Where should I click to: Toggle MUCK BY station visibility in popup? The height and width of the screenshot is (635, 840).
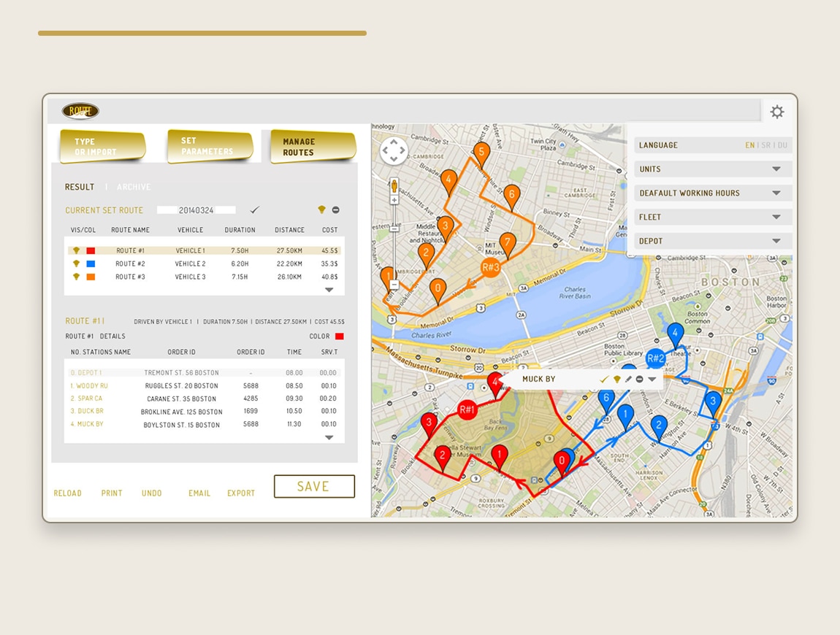[617, 379]
